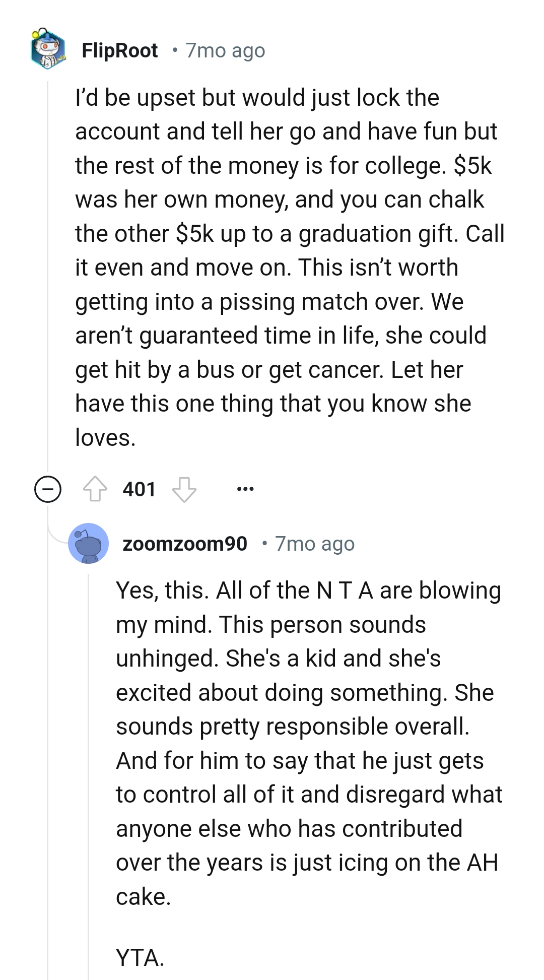Tap the 7mo ago timestamp beside FlipRoot
Screen dimensions: 544x980
225,50
